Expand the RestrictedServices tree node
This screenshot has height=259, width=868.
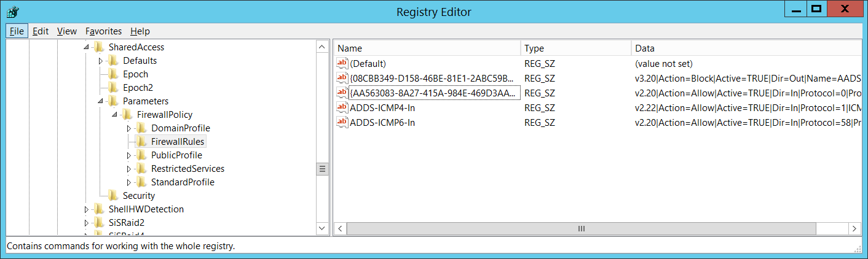[x=128, y=169]
